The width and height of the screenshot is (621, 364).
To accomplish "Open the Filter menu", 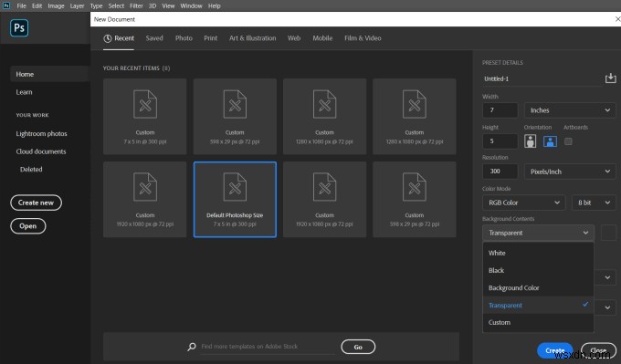I will pyautogui.click(x=136, y=6).
